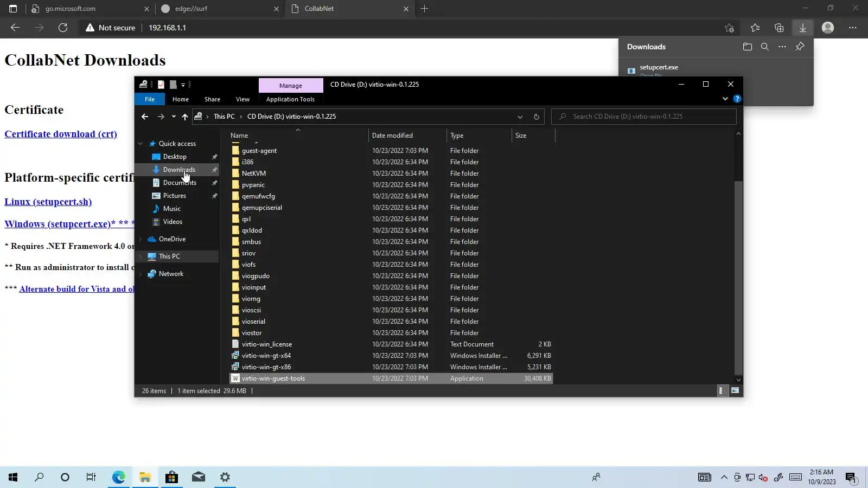Click the Edge address bar URL

pyautogui.click(x=167, y=28)
